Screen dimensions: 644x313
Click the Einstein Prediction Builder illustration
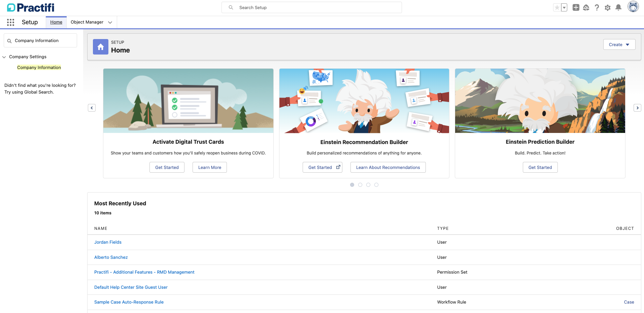(x=540, y=101)
